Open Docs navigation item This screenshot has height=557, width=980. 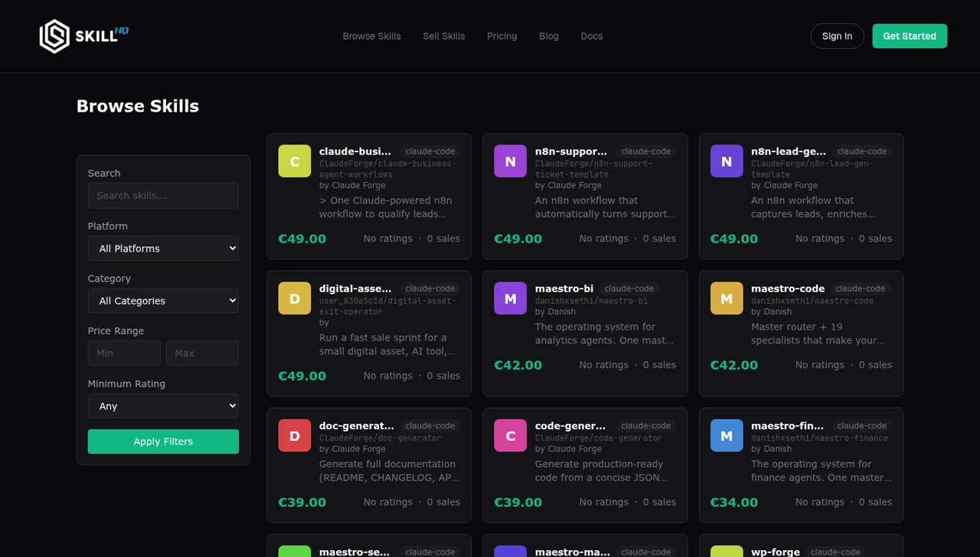pos(592,36)
